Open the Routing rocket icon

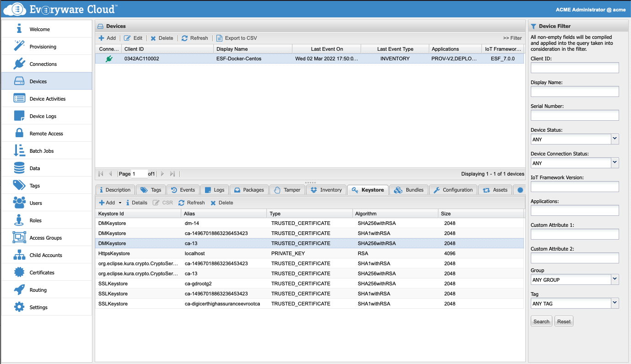19,289
